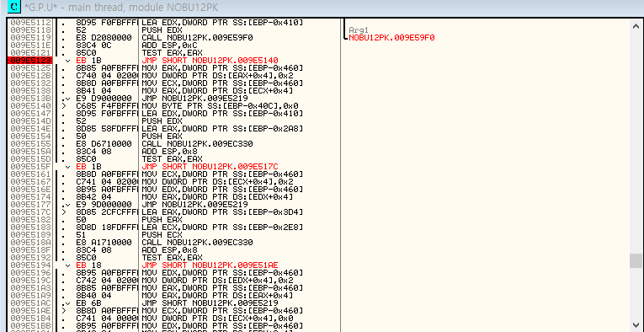Select TEST EAX,EAX at 009E5121

click(172, 52)
